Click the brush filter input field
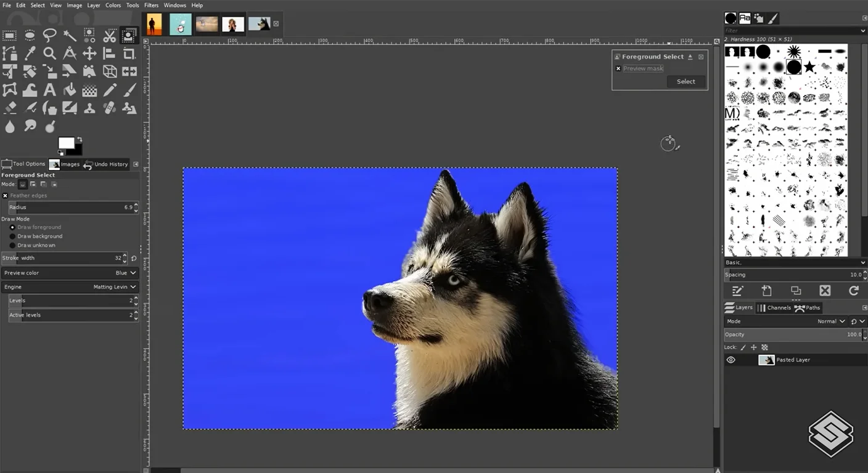Viewport: 868px width, 473px height. click(791, 31)
